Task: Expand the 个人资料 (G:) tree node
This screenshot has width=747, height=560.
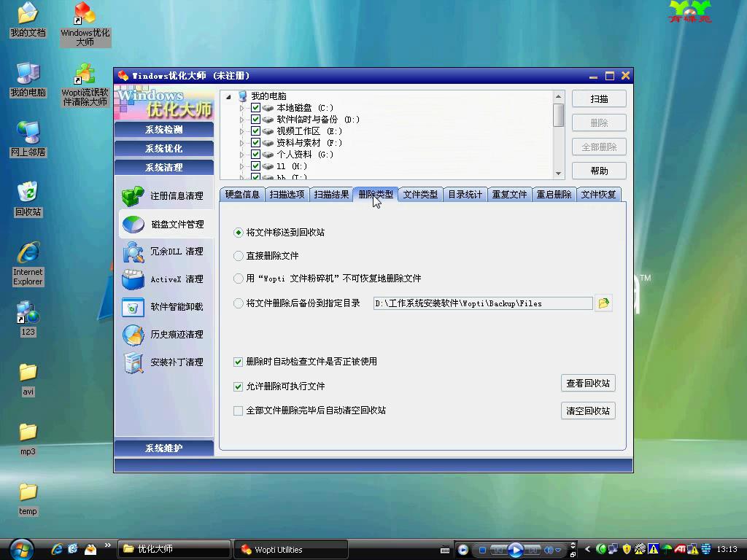Action: coord(241,155)
